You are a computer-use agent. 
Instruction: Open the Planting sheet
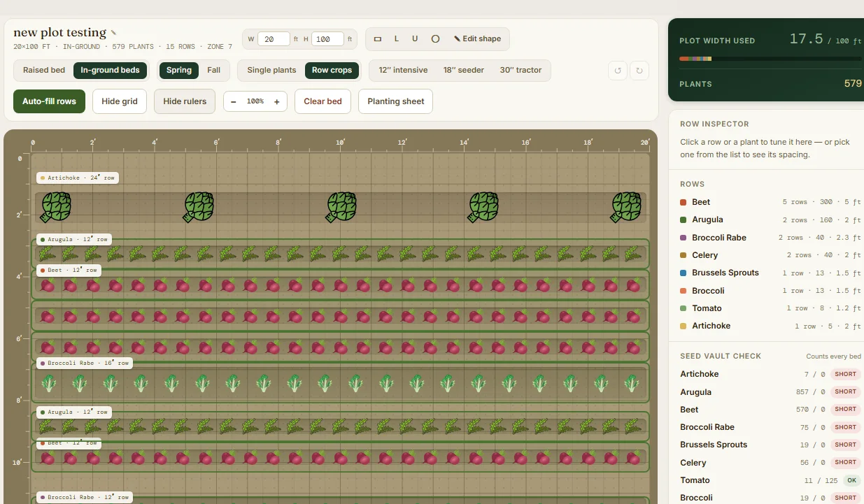click(x=396, y=101)
